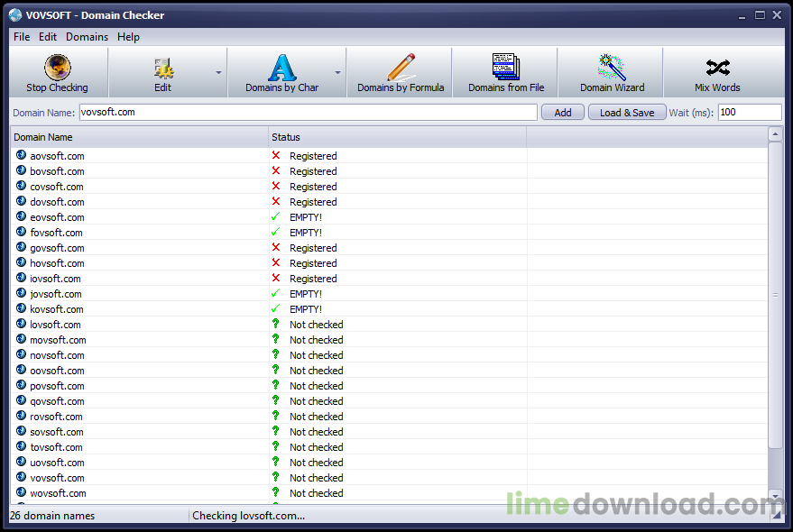
Task: Click the green check icon for fovsoft.com
Action: coord(276,232)
